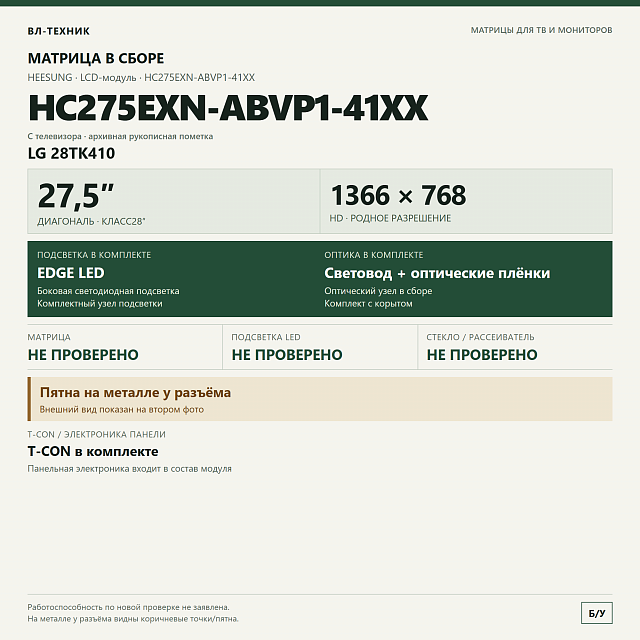Viewport: 640px width, 640px height.
Task: Click 'HD · РОДНОЕ РАЗРЕШЕНИЕ' label
Action: 390,218
